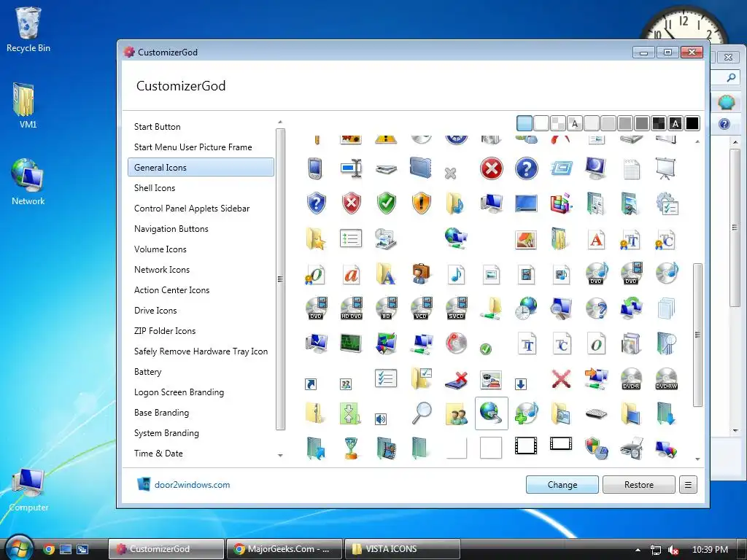747x560 pixels.
Task: Select the large red X delete icon
Action: tap(561, 379)
